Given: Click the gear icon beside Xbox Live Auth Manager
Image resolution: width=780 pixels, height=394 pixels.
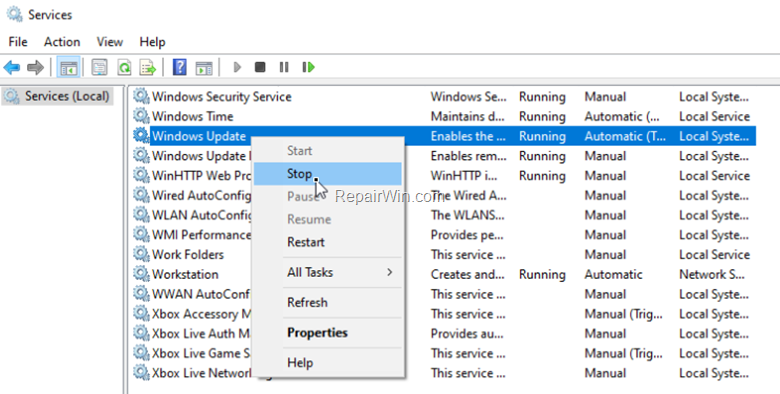Looking at the screenshot, I should tap(141, 333).
